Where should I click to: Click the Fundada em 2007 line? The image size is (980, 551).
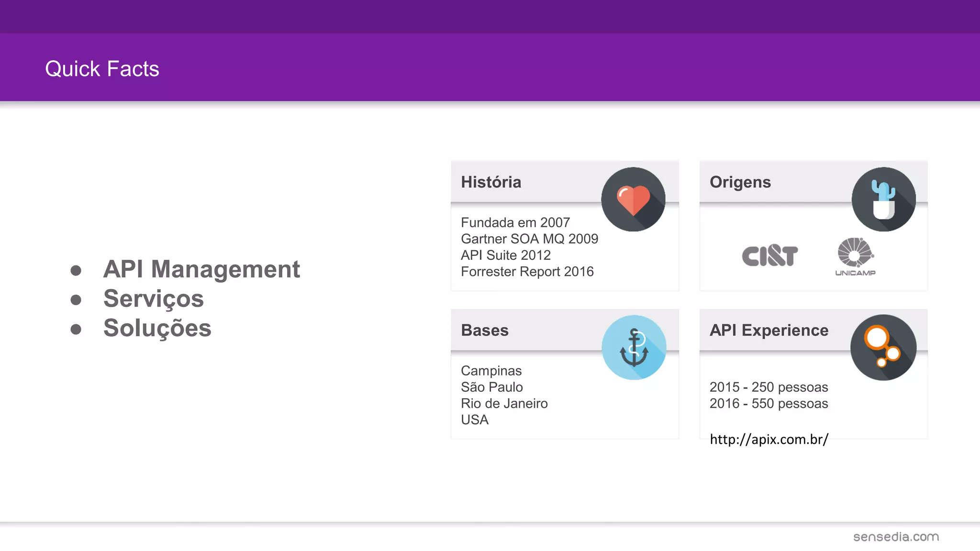(x=515, y=222)
